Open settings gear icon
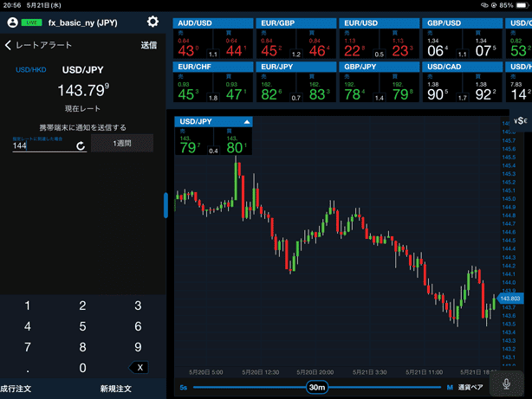 click(x=152, y=22)
